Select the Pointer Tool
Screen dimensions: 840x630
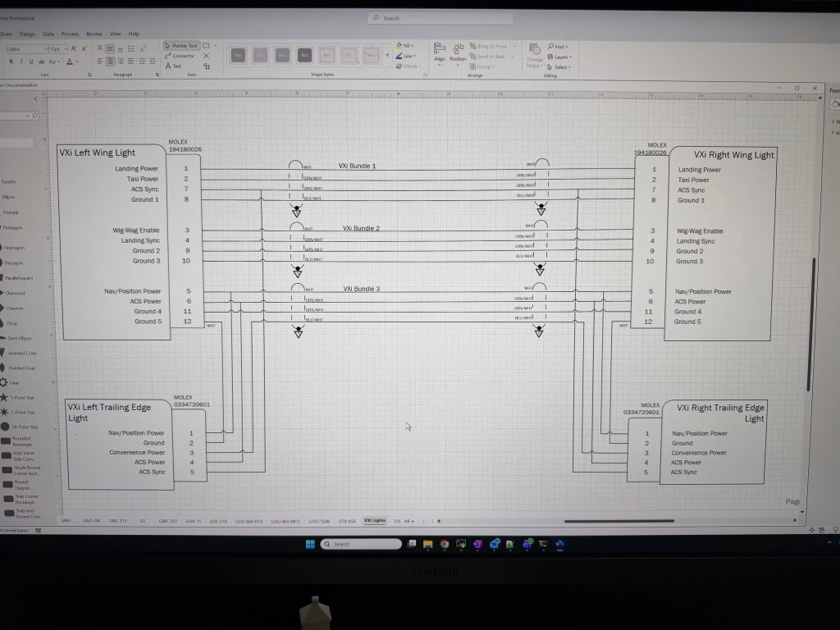tap(180, 46)
